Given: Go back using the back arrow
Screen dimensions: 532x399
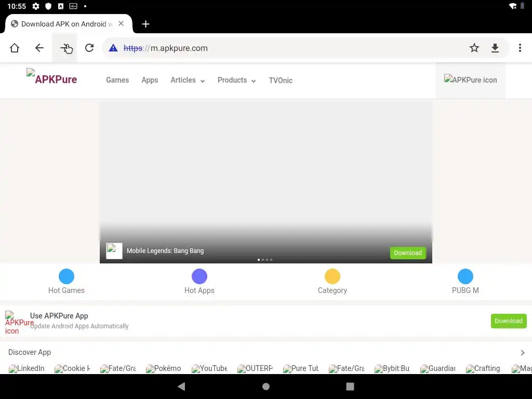Looking at the screenshot, I should coord(39,48).
